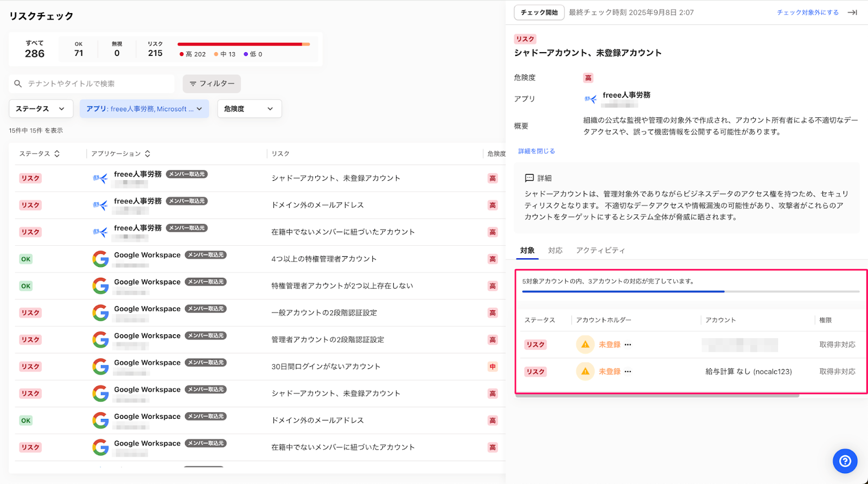This screenshot has height=484, width=868.
Task: Open the アプリ filter dropdown
Action: 144,109
